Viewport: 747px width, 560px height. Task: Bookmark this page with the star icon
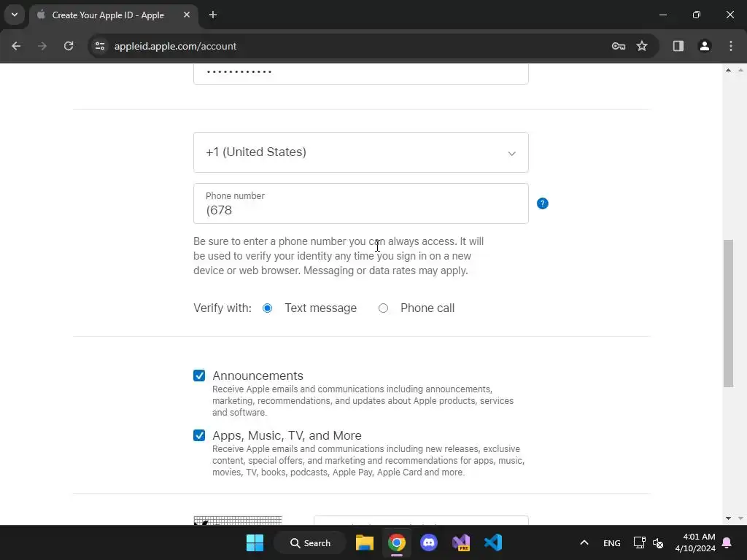click(642, 46)
